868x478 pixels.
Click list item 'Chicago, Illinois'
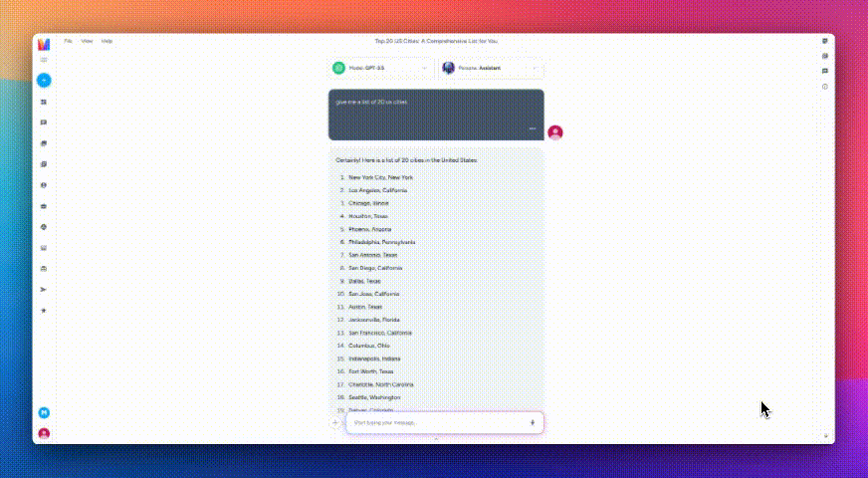point(368,203)
